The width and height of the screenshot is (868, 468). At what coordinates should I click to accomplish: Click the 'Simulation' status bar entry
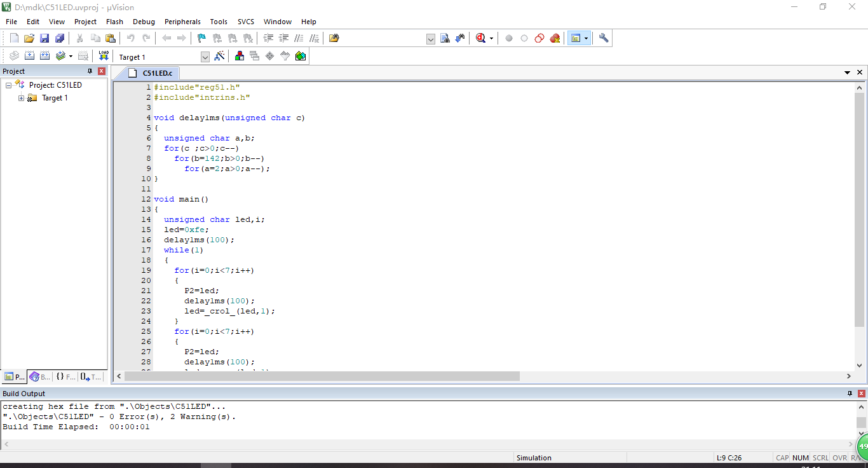coord(534,458)
